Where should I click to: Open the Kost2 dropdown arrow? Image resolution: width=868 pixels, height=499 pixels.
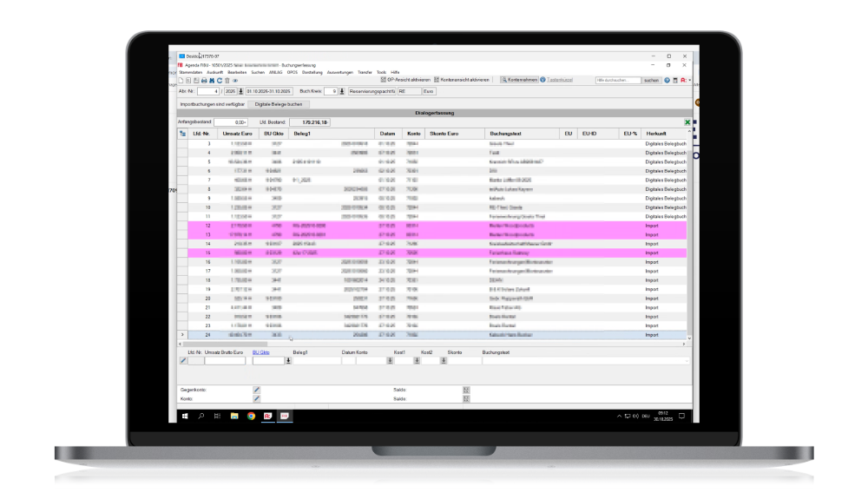(444, 361)
